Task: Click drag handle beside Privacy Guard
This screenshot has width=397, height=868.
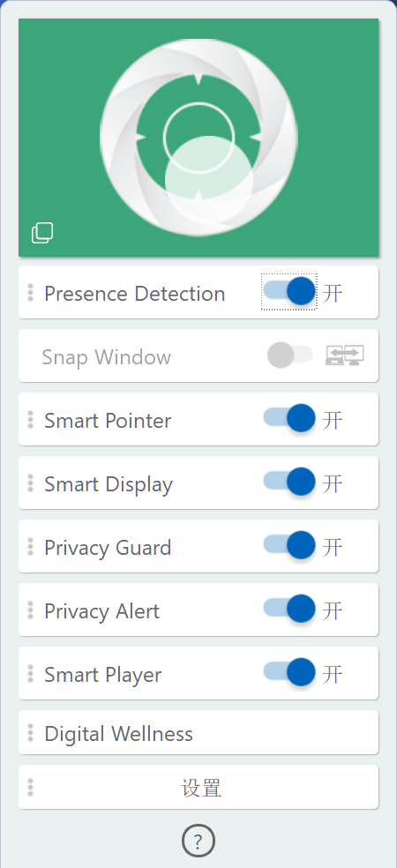Action: [31, 546]
